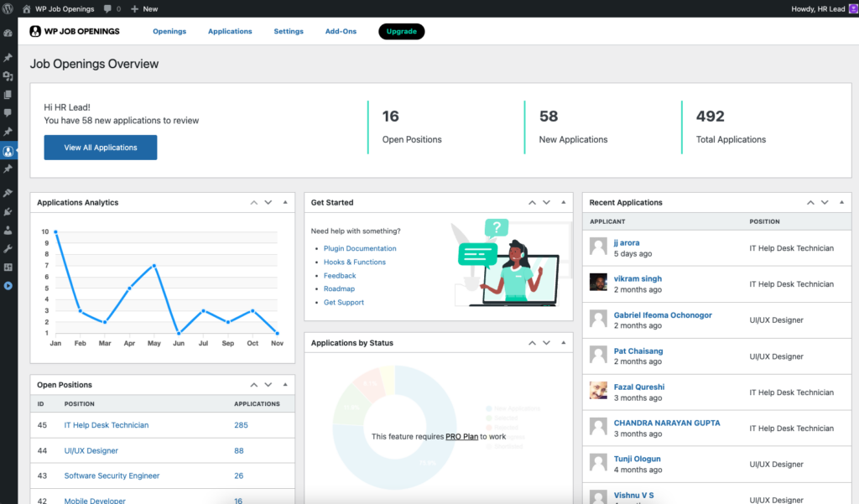Collapse the Open Positions panel with its triangle

(286, 384)
